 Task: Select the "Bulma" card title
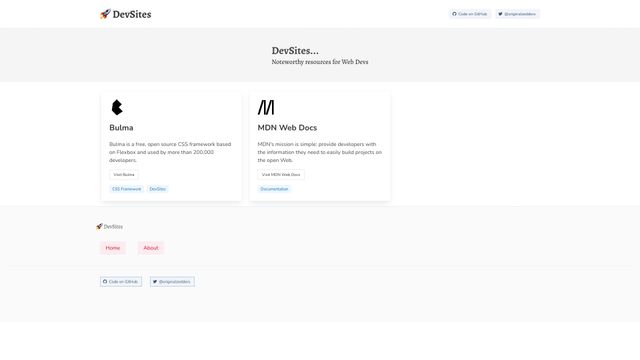(x=121, y=128)
